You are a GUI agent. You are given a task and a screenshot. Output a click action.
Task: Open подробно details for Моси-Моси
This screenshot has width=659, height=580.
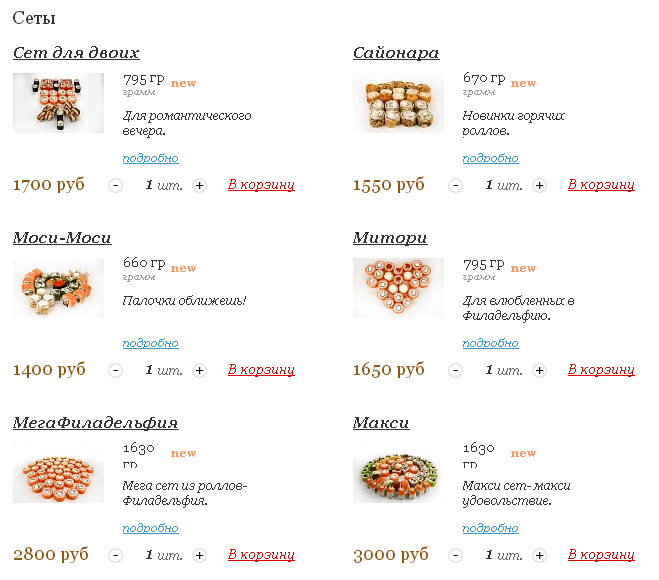coord(150,343)
